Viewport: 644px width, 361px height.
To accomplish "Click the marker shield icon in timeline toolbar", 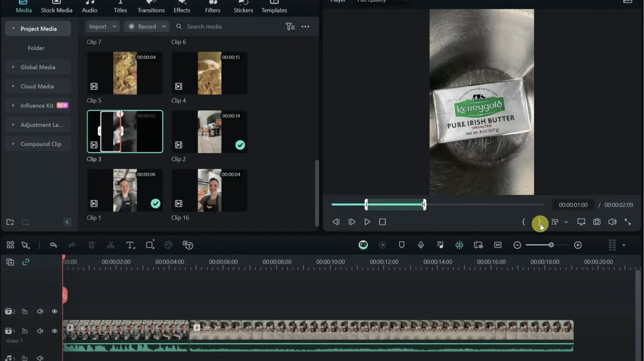I will [402, 245].
